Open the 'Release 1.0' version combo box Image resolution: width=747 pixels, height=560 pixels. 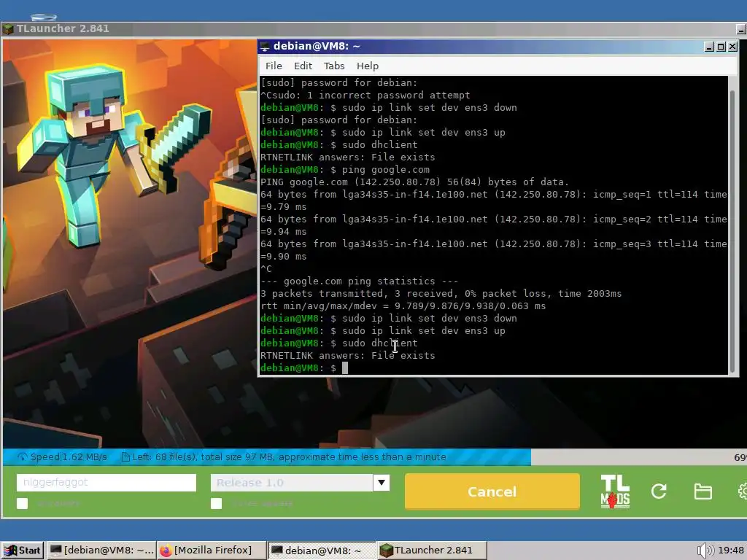tap(300, 483)
